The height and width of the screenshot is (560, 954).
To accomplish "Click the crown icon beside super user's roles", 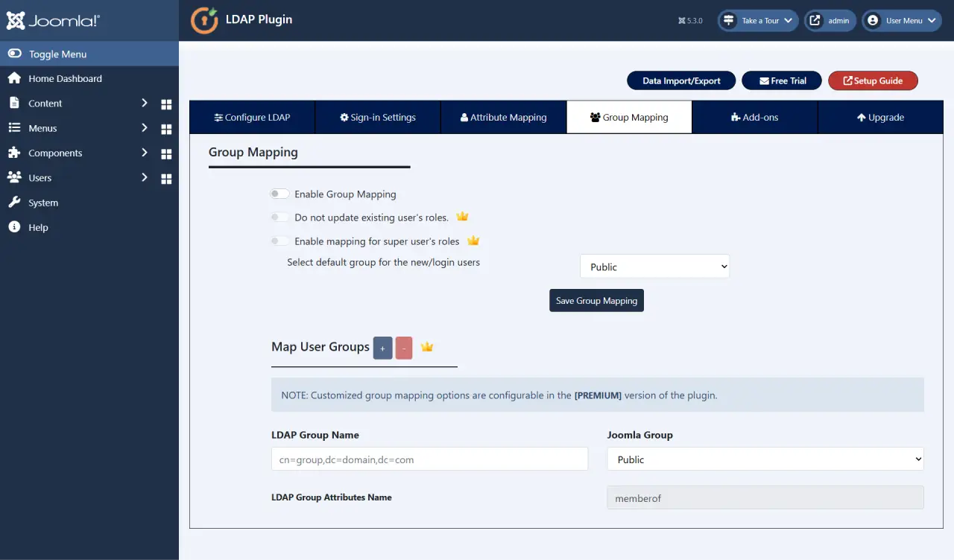I will pyautogui.click(x=473, y=241).
